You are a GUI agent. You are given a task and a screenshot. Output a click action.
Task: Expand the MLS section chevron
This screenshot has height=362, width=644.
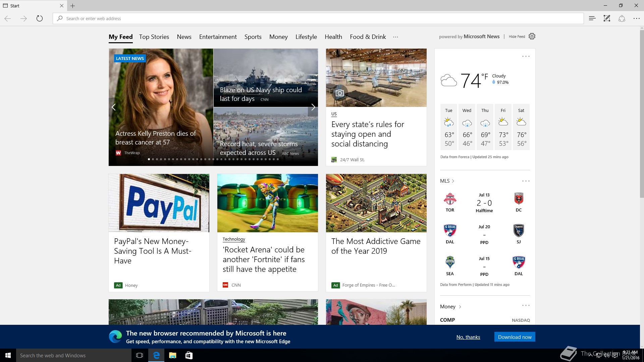pyautogui.click(x=453, y=181)
